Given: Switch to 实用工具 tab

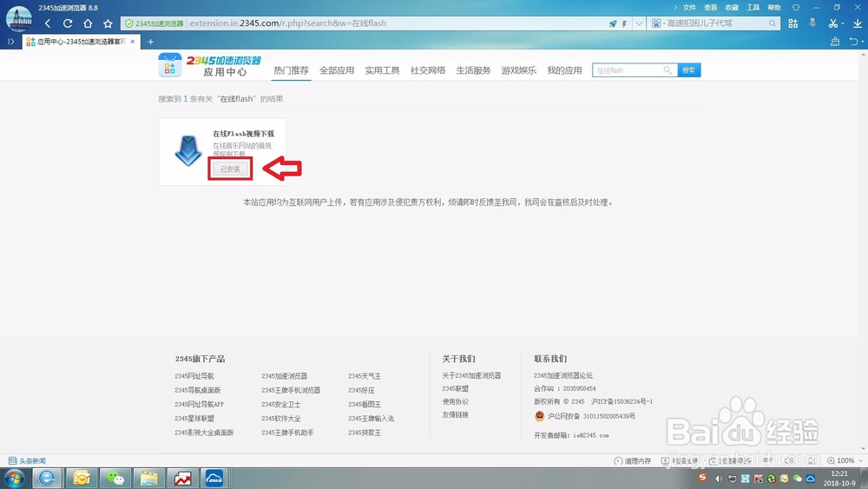Looking at the screenshot, I should (382, 70).
